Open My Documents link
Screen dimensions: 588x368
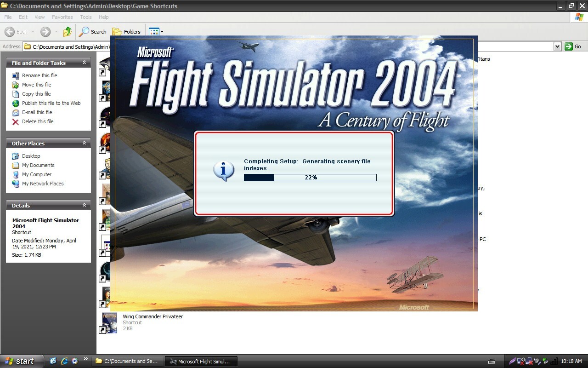38,165
